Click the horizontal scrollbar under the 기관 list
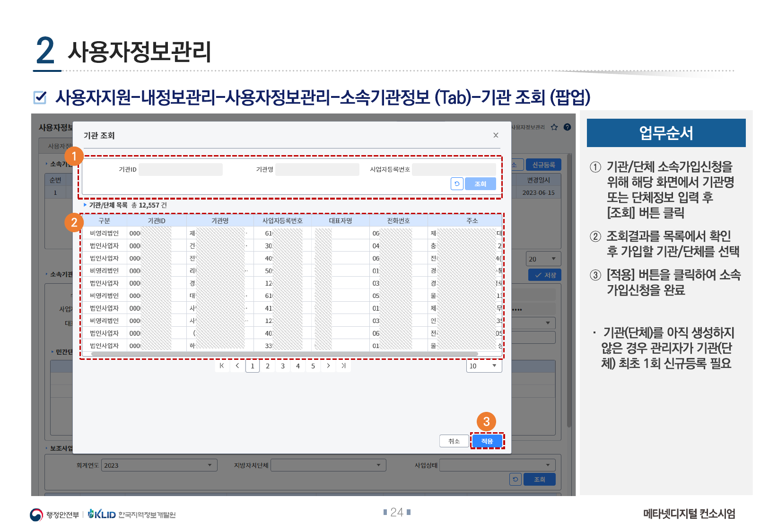This screenshot has height=532, width=769. (284, 354)
